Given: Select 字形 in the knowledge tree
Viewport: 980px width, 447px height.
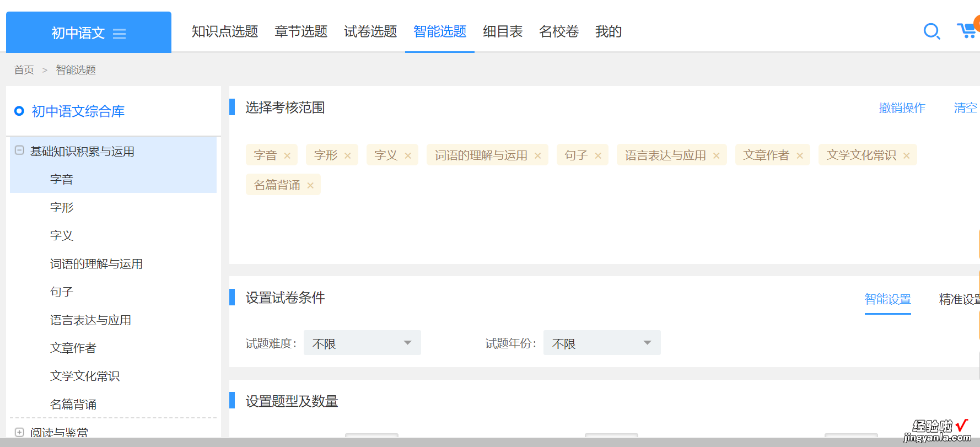Looking at the screenshot, I should click(x=61, y=208).
